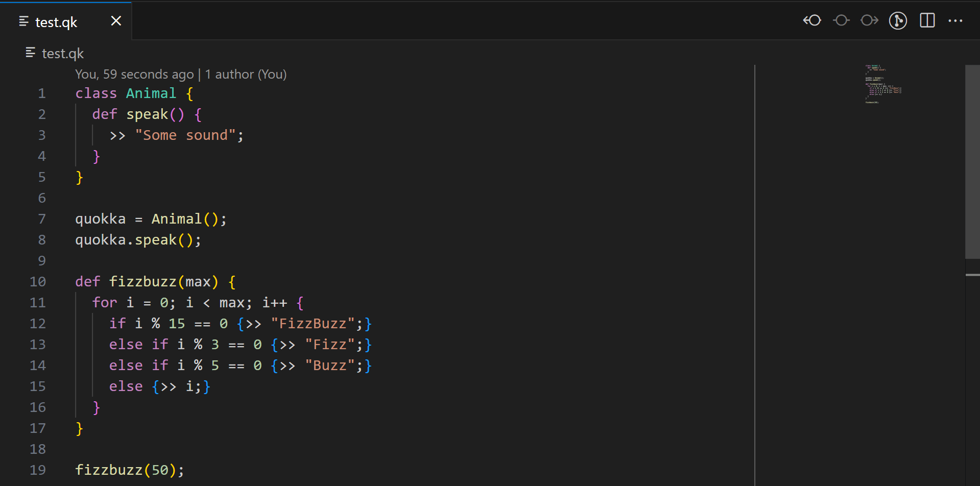The image size is (980, 486).
Task: Navigate back using the circled back-arrow icon
Action: 811,20
